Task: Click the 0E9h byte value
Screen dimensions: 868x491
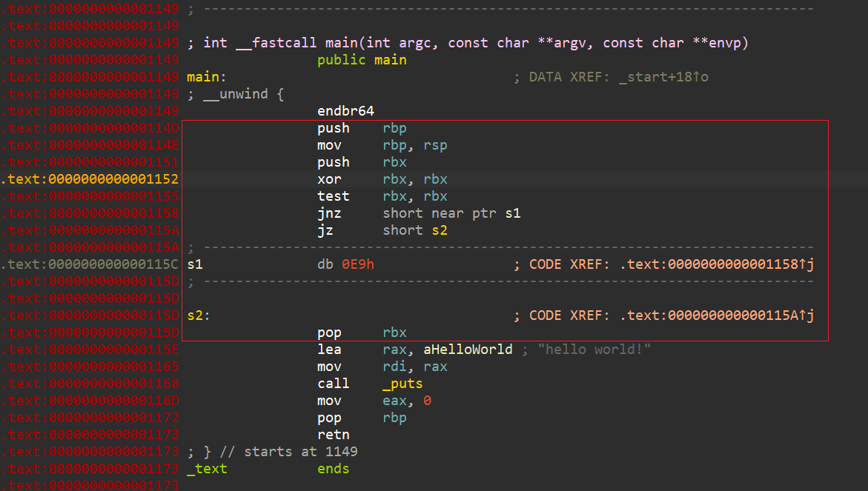Action: [x=358, y=264]
